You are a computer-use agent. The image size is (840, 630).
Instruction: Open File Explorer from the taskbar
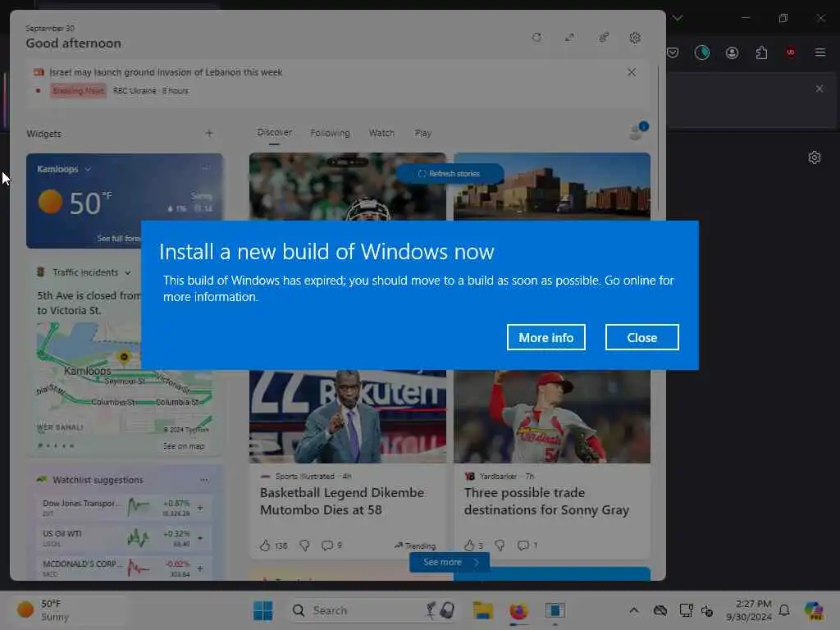482,610
